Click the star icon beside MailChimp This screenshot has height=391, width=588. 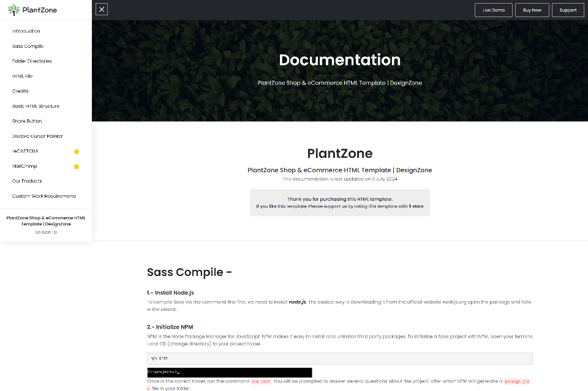coord(77,166)
